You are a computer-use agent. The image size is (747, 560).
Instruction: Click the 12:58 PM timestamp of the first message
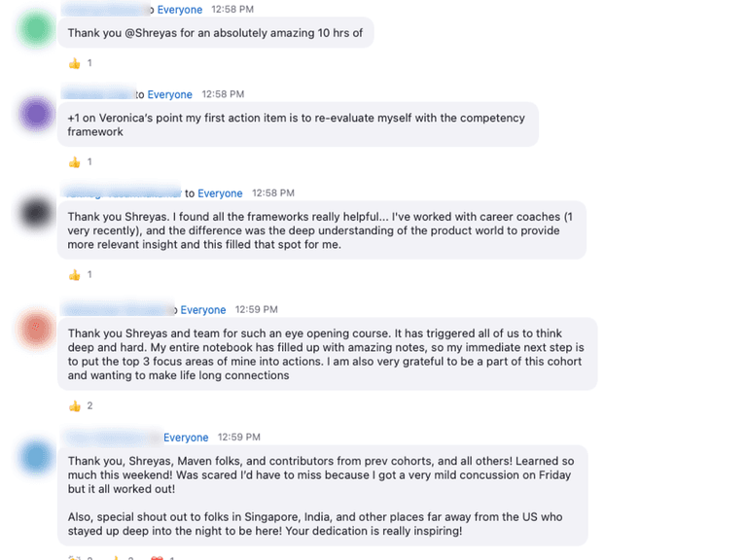coord(232,10)
